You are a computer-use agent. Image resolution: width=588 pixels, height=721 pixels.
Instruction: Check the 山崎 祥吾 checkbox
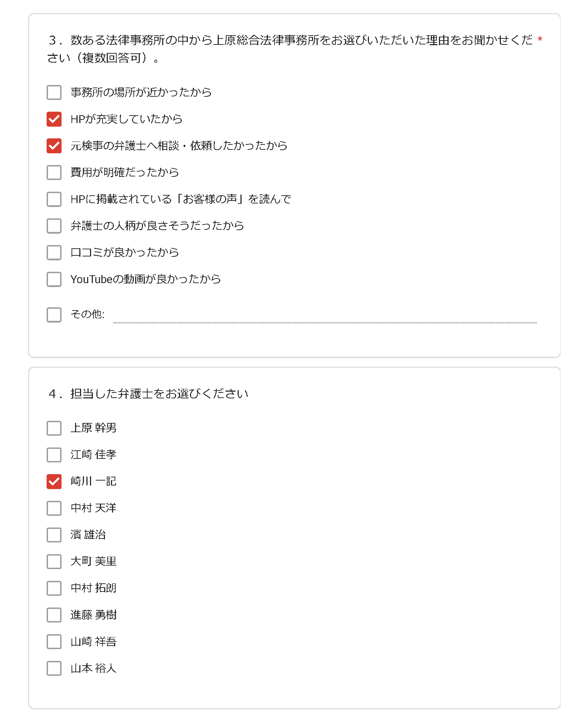pos(54,642)
